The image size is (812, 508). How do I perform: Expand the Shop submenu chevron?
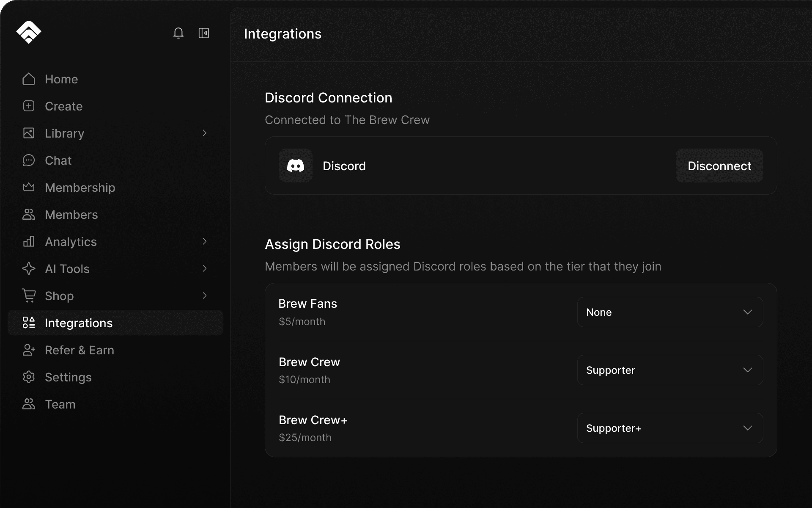click(x=205, y=296)
